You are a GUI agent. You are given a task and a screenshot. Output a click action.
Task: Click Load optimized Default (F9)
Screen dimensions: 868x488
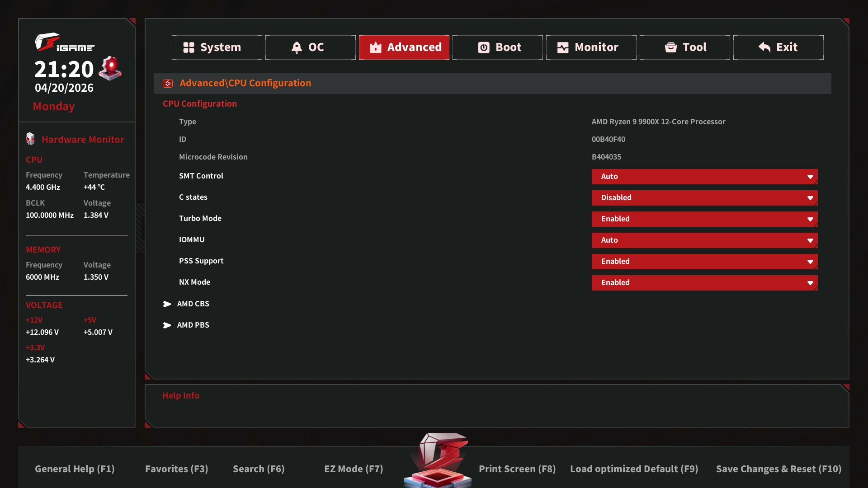click(x=634, y=469)
